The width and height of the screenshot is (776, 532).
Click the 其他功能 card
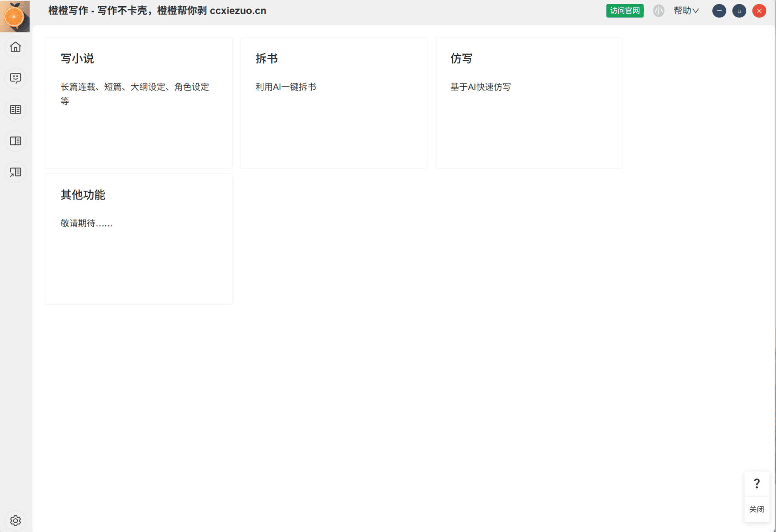coord(138,239)
